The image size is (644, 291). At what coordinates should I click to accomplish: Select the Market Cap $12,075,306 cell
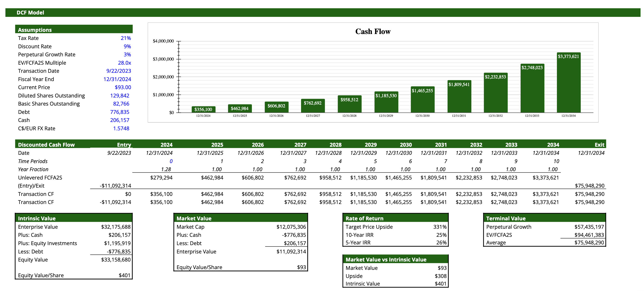pos(291,227)
